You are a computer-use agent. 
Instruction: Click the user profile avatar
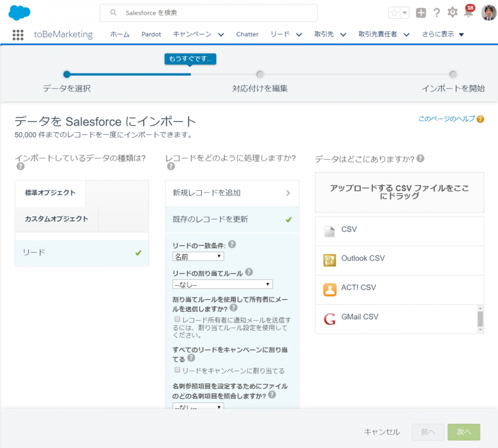489,13
